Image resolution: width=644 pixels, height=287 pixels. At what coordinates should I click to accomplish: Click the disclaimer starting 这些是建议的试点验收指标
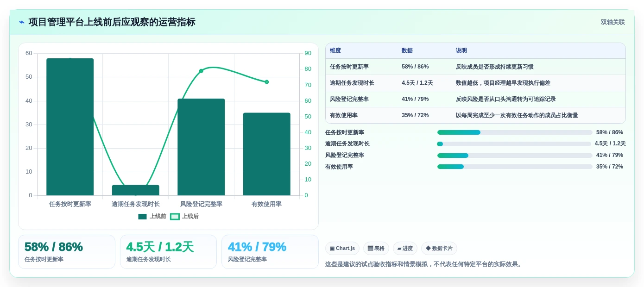click(x=424, y=264)
